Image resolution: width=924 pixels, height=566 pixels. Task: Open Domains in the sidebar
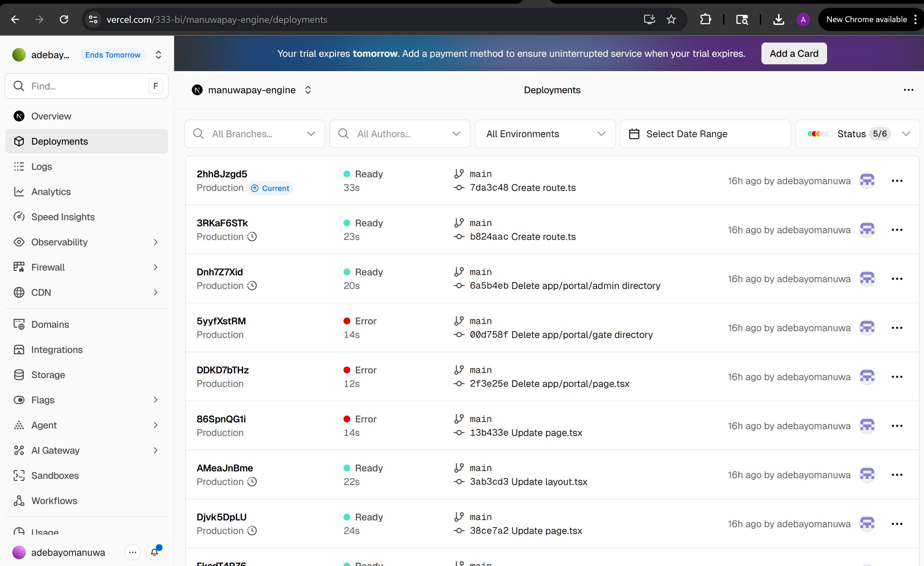(x=87, y=324)
